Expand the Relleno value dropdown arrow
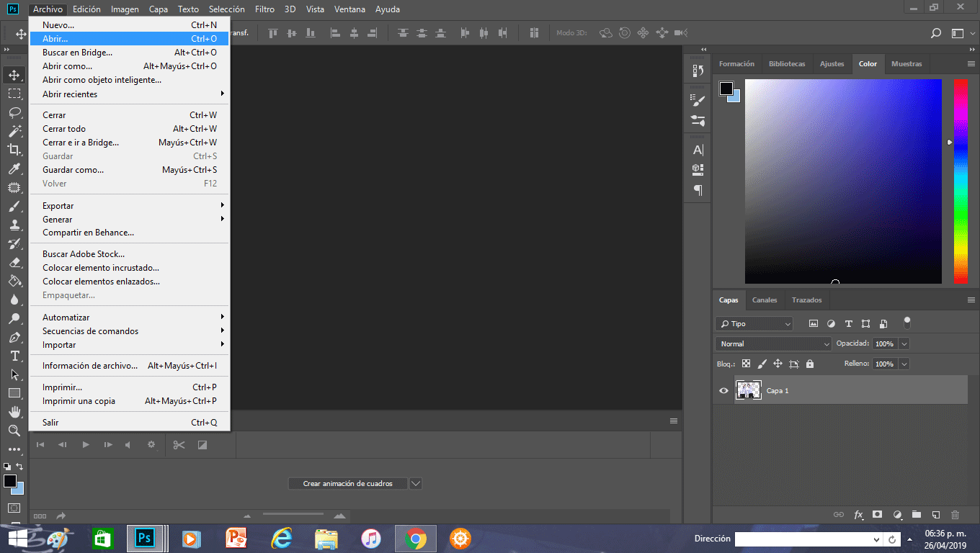This screenshot has width=980, height=553. (x=904, y=364)
